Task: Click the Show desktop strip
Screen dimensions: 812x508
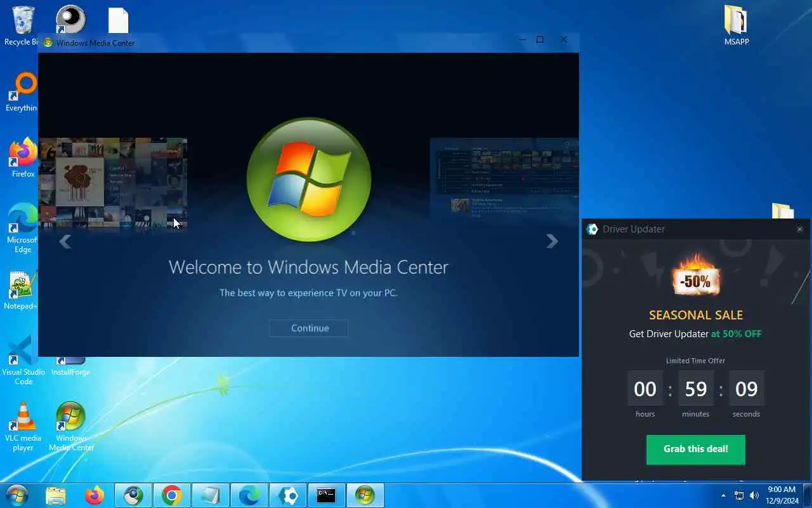Action: [807, 495]
